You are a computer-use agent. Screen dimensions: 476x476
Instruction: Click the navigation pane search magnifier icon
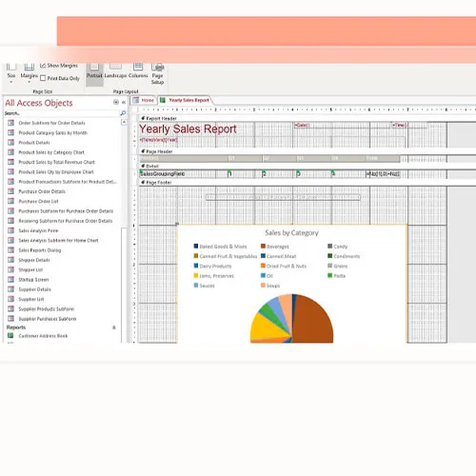point(123,113)
